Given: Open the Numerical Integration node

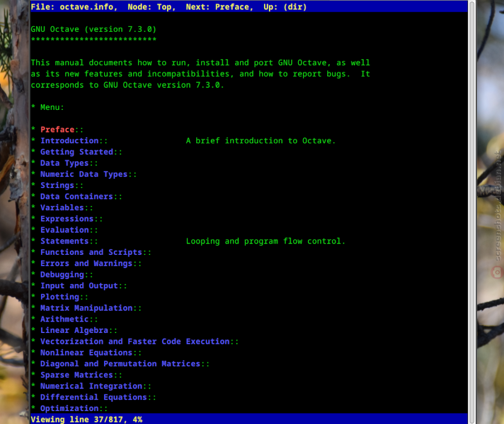Looking at the screenshot, I should click(x=91, y=386).
